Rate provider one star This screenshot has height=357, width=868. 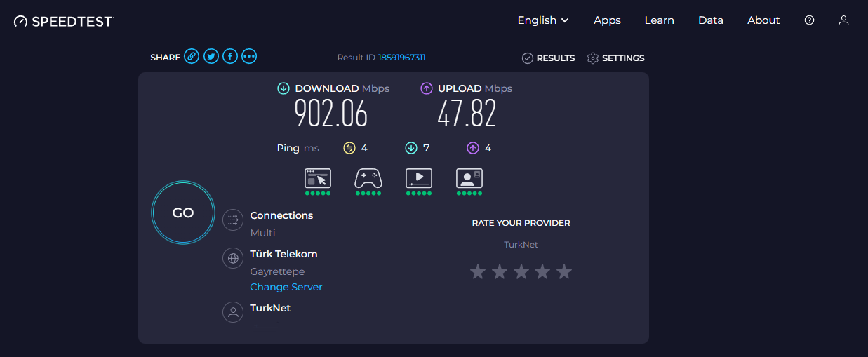(478, 271)
